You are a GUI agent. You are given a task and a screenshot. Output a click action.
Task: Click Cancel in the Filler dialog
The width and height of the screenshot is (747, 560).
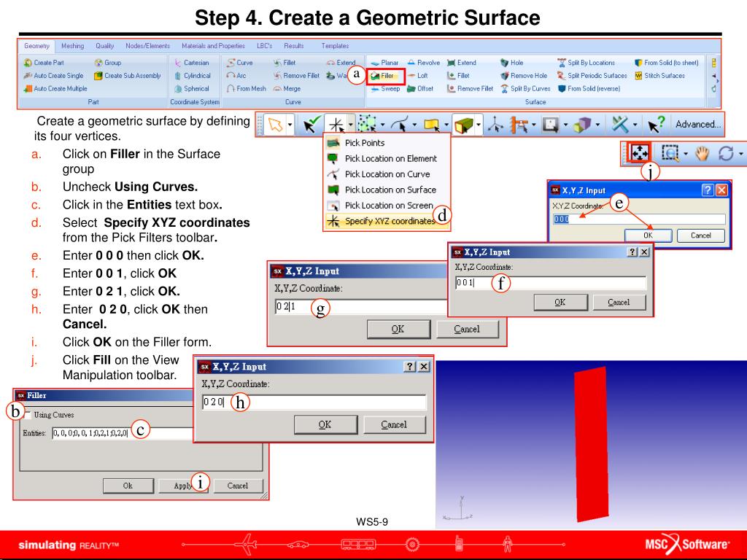pyautogui.click(x=238, y=486)
